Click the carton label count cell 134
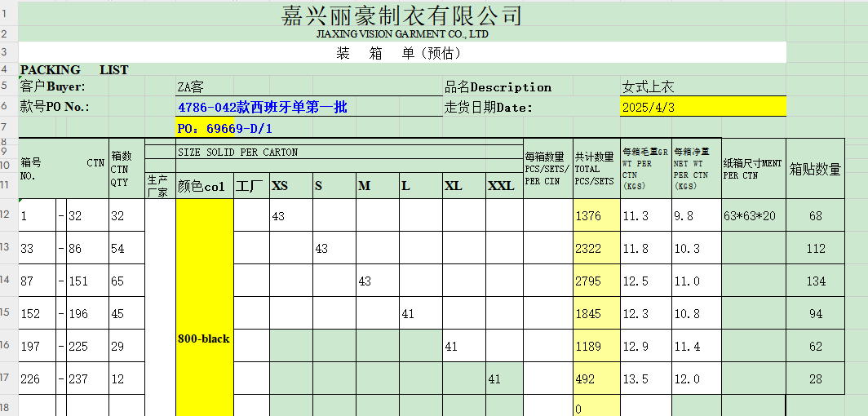This screenshot has height=416, width=868. (x=816, y=281)
